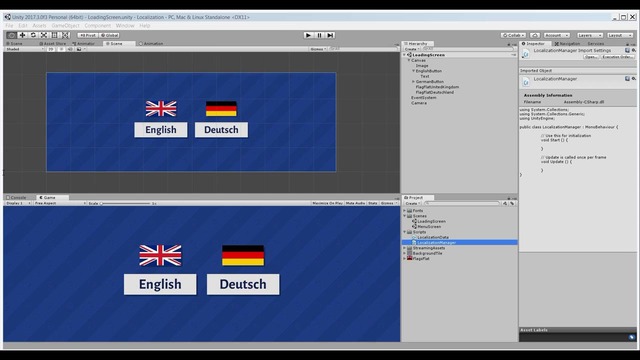640x360 pixels.
Task: Click the UK flag in Game view
Action: coord(160,256)
